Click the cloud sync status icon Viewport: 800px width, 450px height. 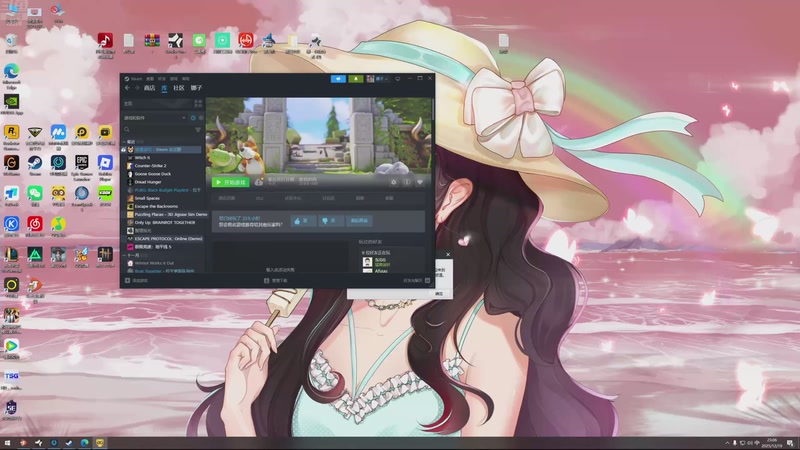[259, 182]
